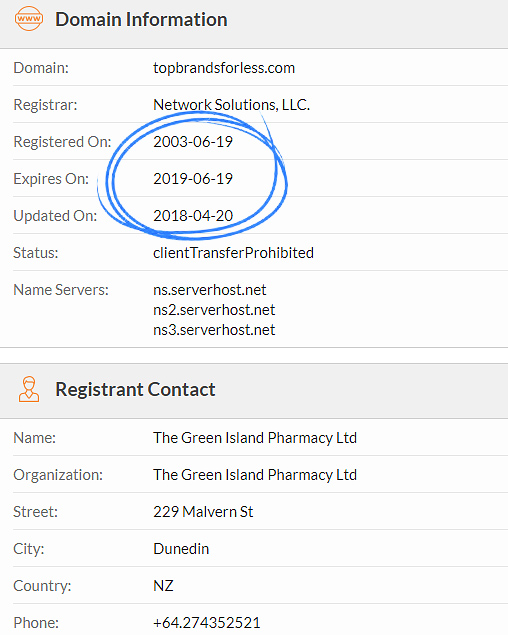Click the orange www globe icon

29,19
